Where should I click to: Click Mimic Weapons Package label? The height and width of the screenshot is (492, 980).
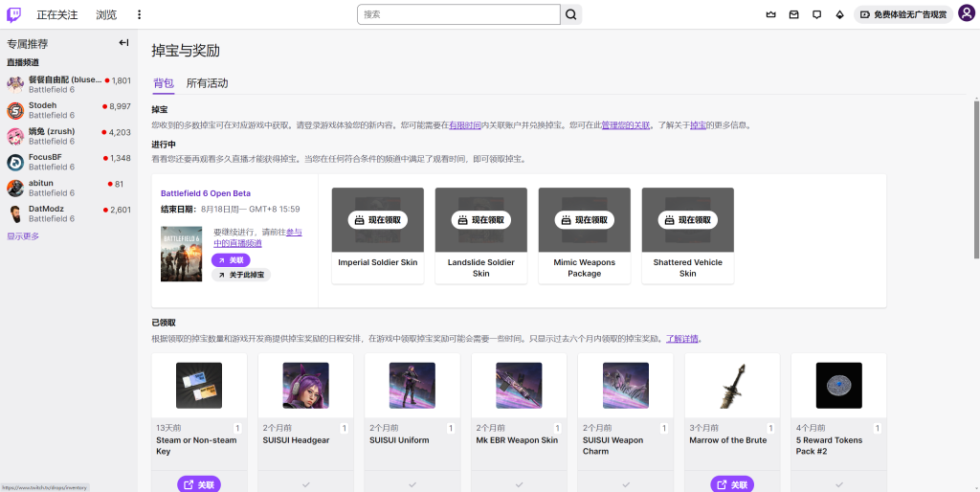(585, 268)
